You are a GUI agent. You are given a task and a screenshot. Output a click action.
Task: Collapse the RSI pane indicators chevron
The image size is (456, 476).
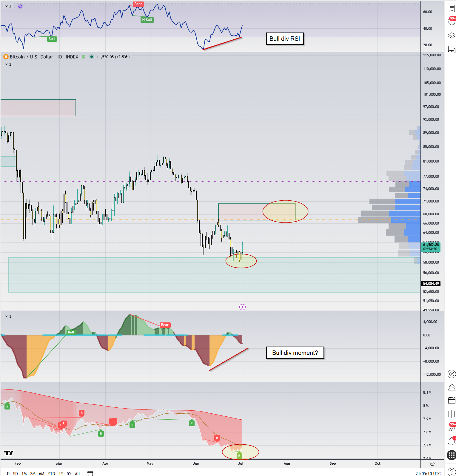[x=6, y=6]
